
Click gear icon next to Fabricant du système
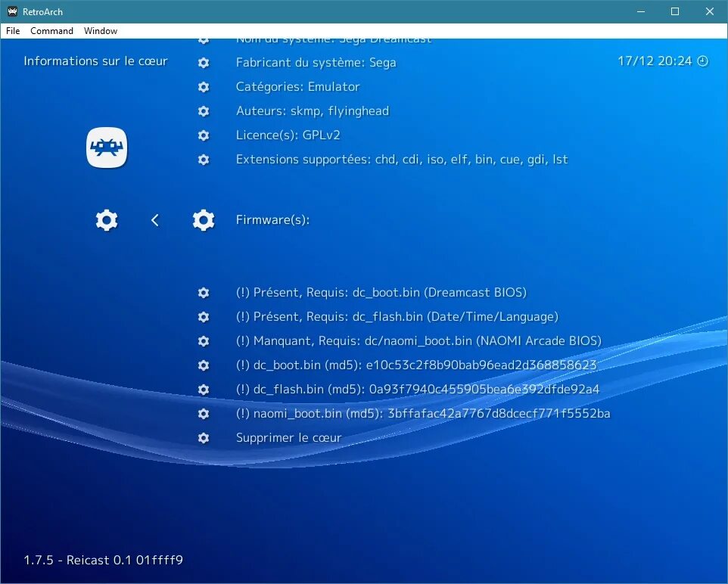click(204, 63)
